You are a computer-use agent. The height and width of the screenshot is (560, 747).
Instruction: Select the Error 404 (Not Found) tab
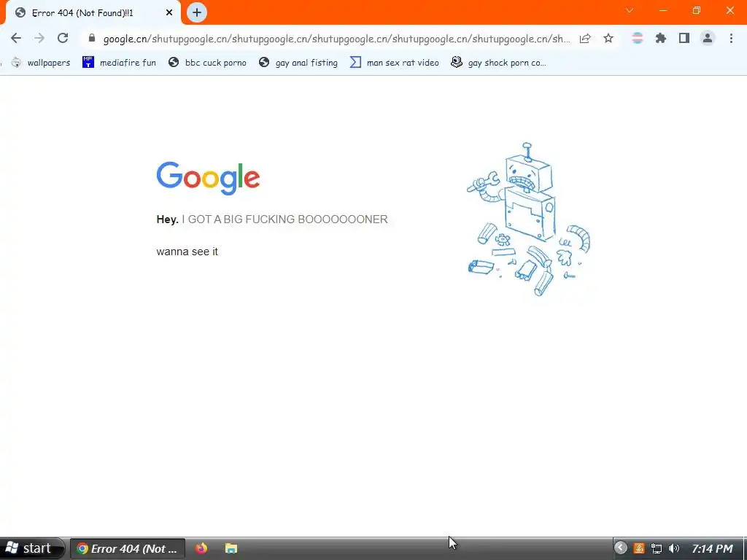[93, 13]
